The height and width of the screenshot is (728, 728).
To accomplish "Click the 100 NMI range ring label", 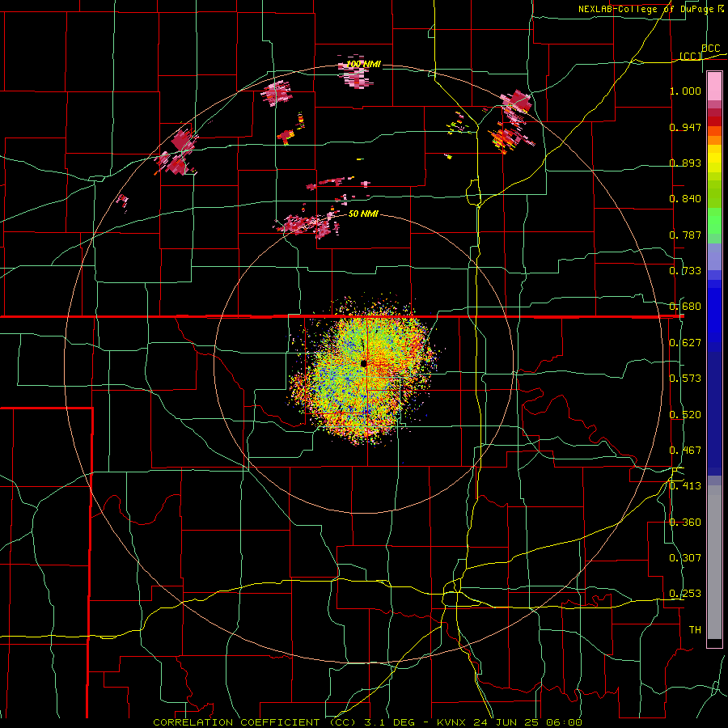I will tap(363, 64).
